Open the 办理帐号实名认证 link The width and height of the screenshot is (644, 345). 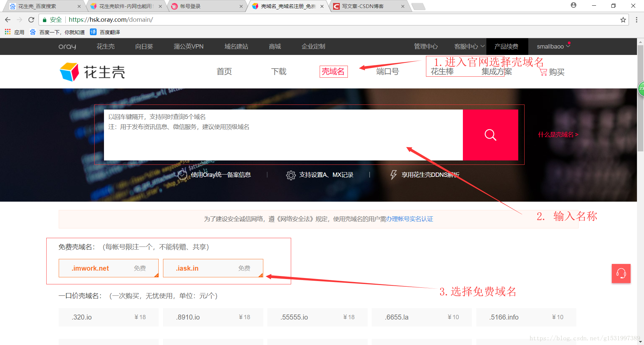click(x=410, y=219)
